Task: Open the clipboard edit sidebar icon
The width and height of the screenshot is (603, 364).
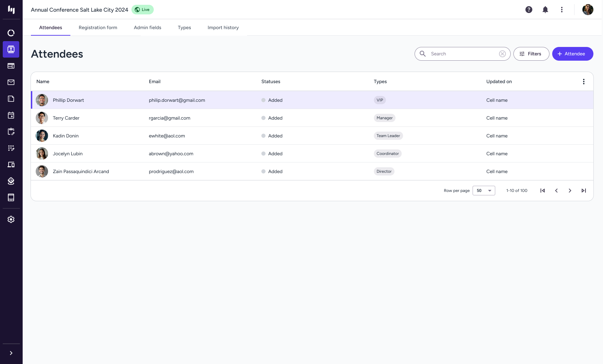Action: pyautogui.click(x=11, y=132)
